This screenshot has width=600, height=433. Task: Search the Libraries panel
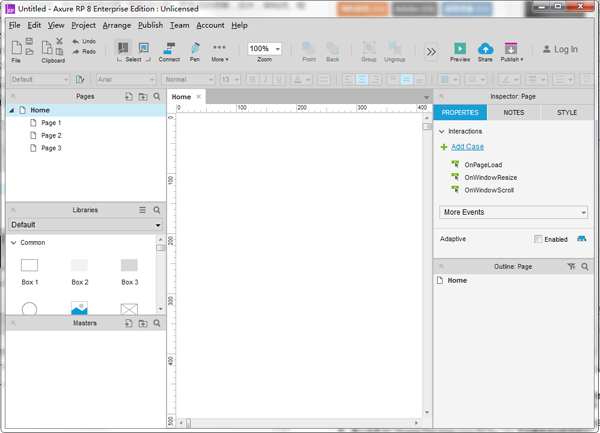click(157, 211)
